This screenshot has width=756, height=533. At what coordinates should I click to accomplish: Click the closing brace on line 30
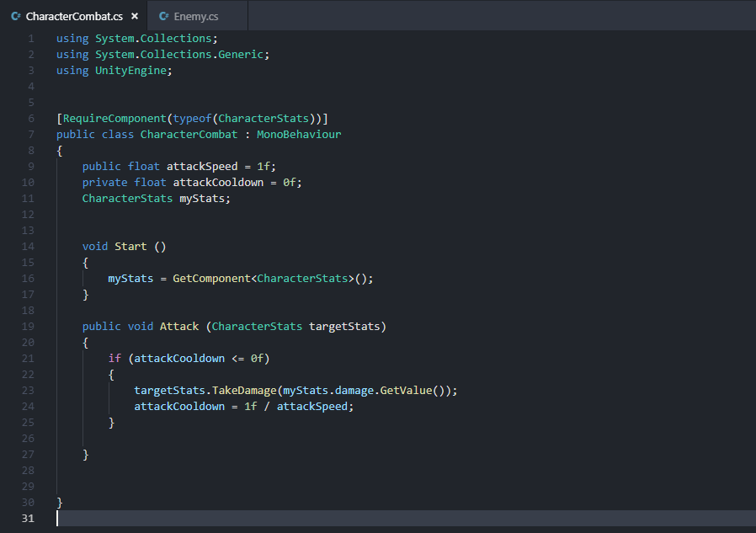pos(60,503)
